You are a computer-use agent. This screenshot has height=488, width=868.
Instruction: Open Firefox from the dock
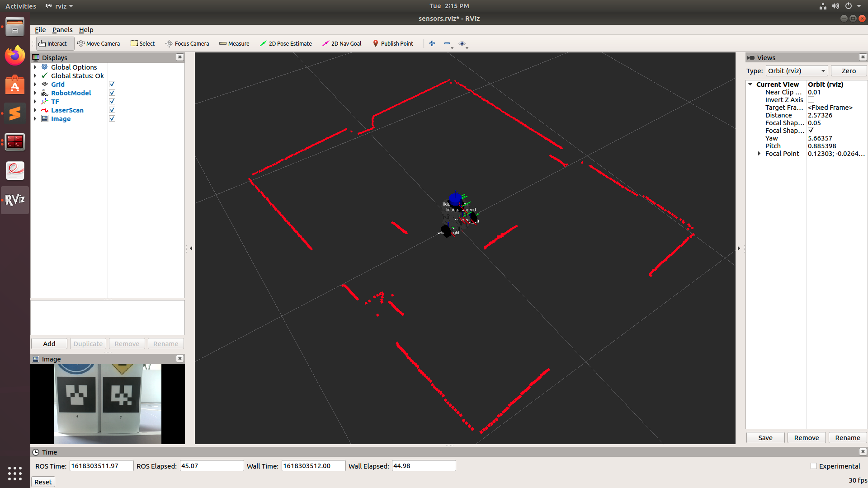point(15,56)
